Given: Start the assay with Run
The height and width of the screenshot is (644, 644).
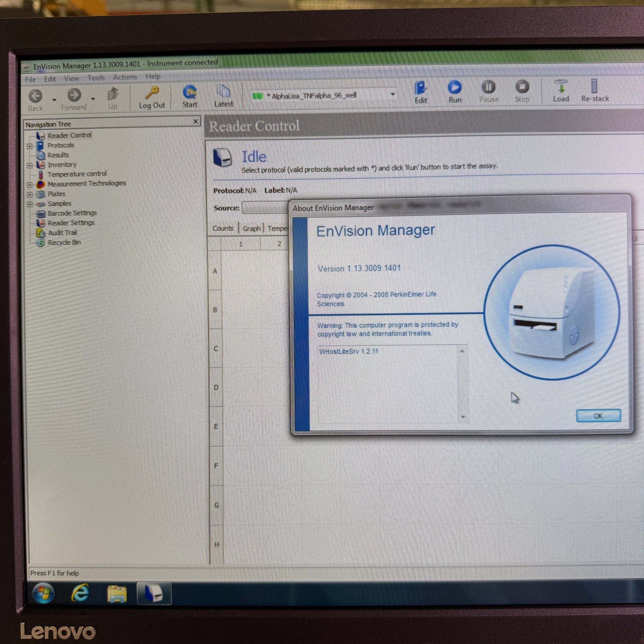Looking at the screenshot, I should [x=455, y=87].
